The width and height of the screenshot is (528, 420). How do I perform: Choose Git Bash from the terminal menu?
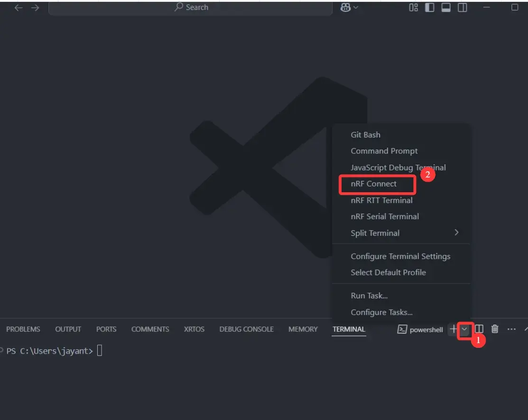pyautogui.click(x=401, y=135)
